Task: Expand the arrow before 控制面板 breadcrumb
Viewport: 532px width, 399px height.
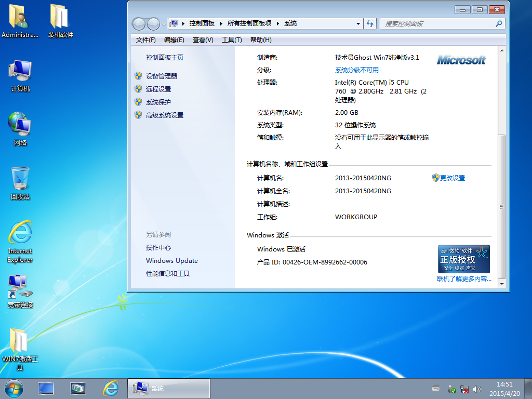Action: [183, 23]
